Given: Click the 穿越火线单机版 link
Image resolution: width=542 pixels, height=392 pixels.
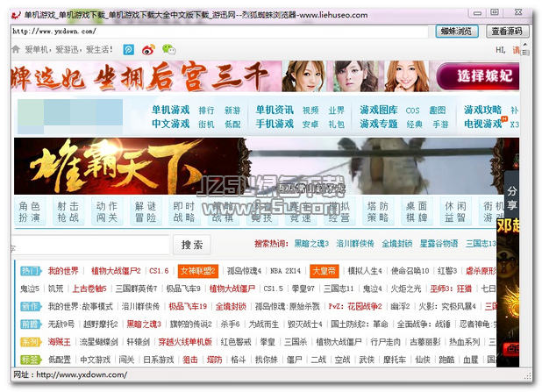Looking at the screenshot, I should coord(185,342).
